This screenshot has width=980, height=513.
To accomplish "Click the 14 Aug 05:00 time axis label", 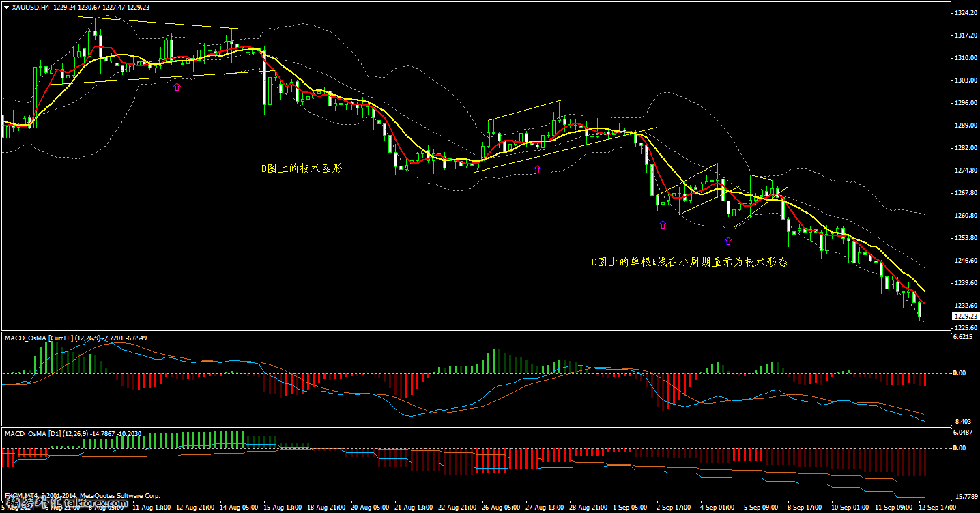I will click(x=239, y=508).
